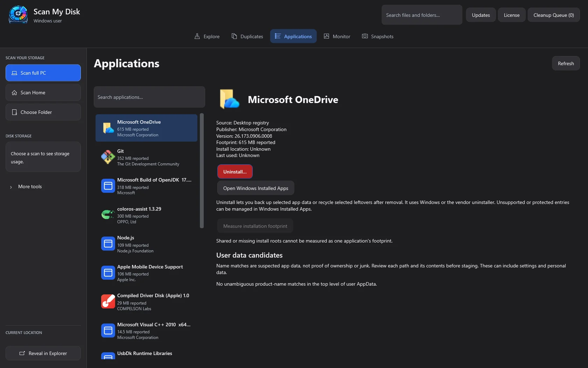This screenshot has height=368, width=588.
Task: Click the Snapshots tab camera icon
Action: pyautogui.click(x=365, y=36)
